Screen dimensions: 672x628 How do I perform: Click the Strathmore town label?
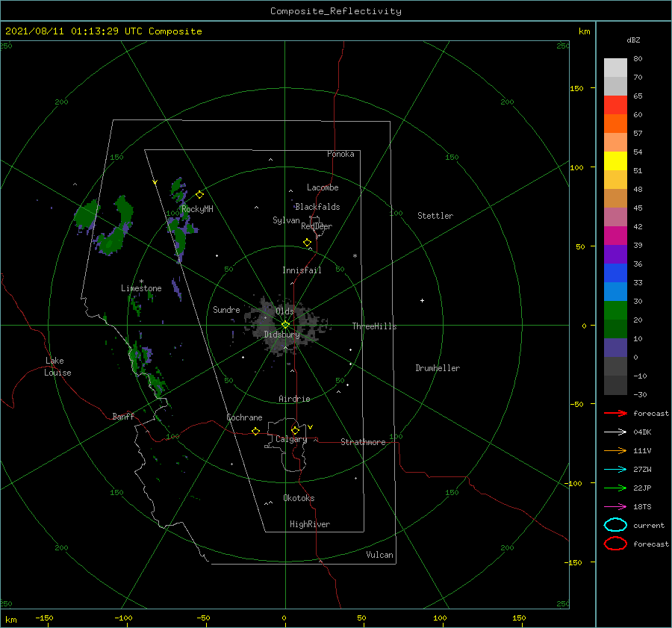pyautogui.click(x=363, y=442)
